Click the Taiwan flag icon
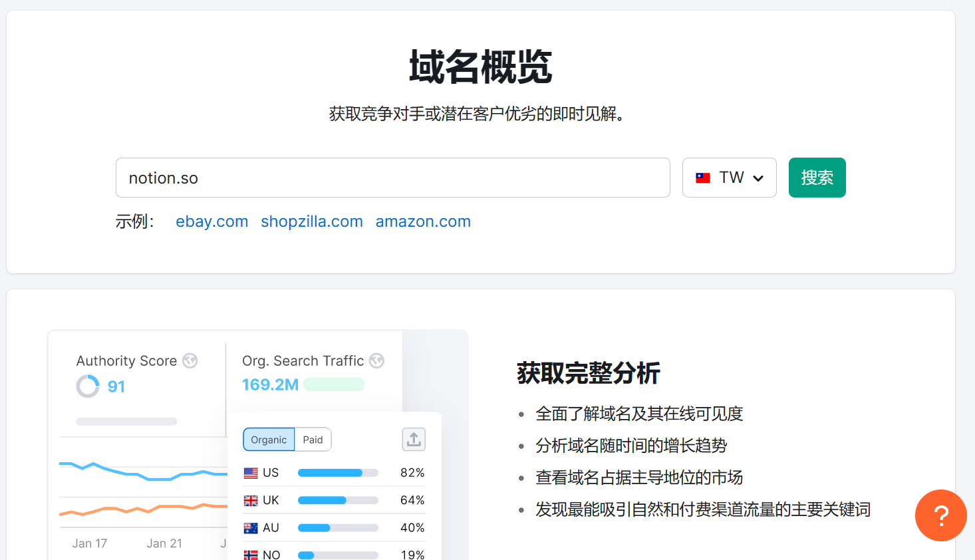 point(703,178)
